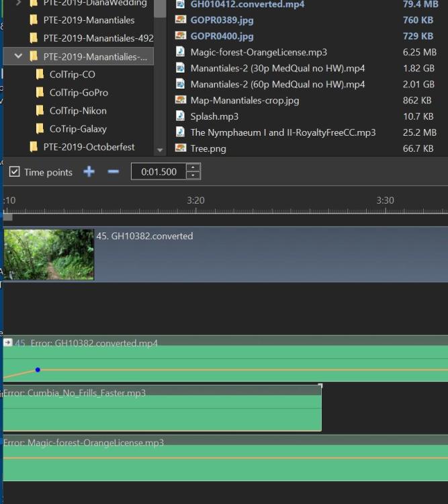
Task: Select Map-Manantiales-crop.jpg in file list
Action: tap(244, 100)
